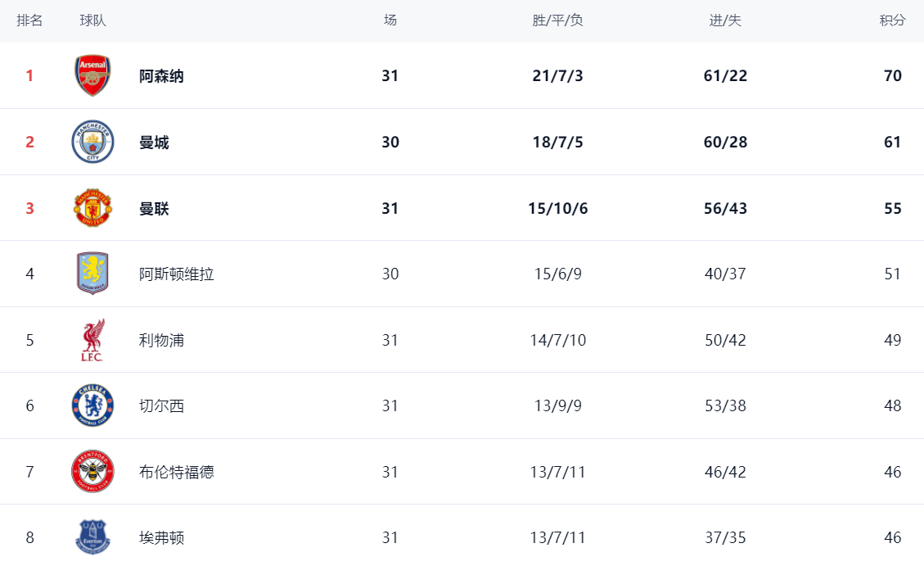Click the Everton club crest

click(x=92, y=537)
